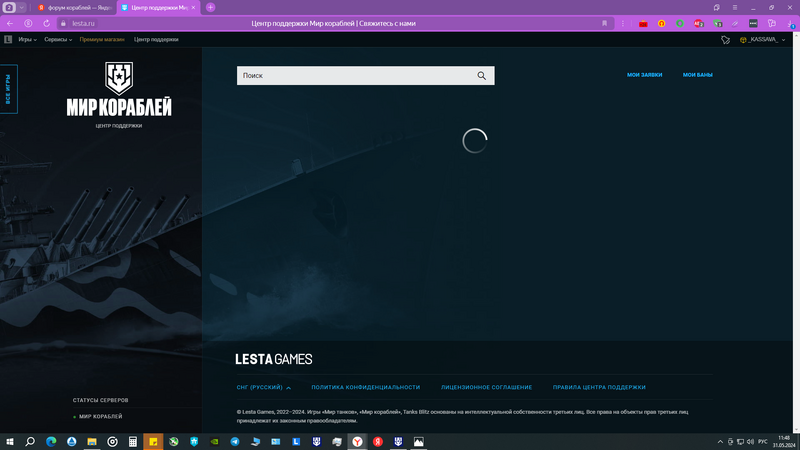This screenshot has width=800, height=450.
Task: Switch to Yandex Browser taskbar icon
Action: pyautogui.click(x=357, y=442)
